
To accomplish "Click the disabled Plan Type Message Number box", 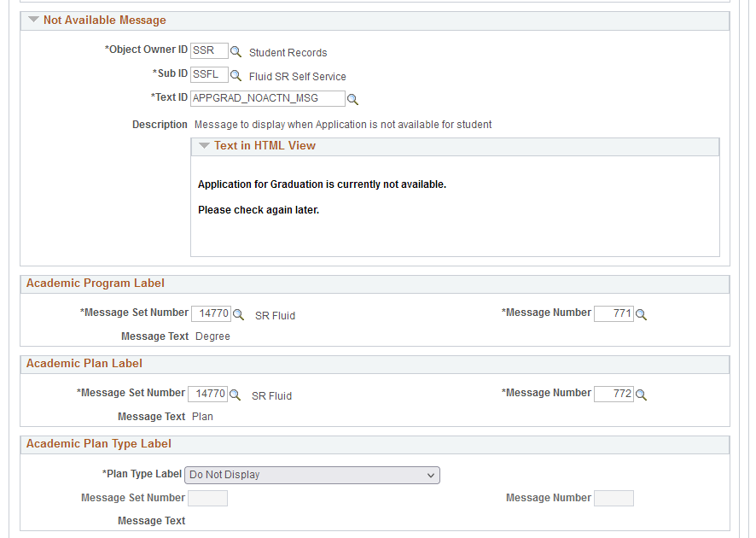I will click(614, 498).
